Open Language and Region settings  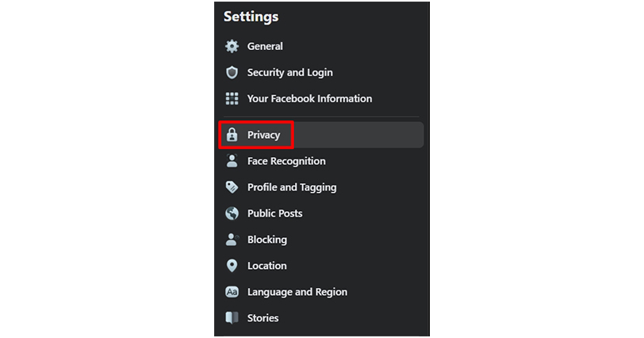pyautogui.click(x=297, y=292)
